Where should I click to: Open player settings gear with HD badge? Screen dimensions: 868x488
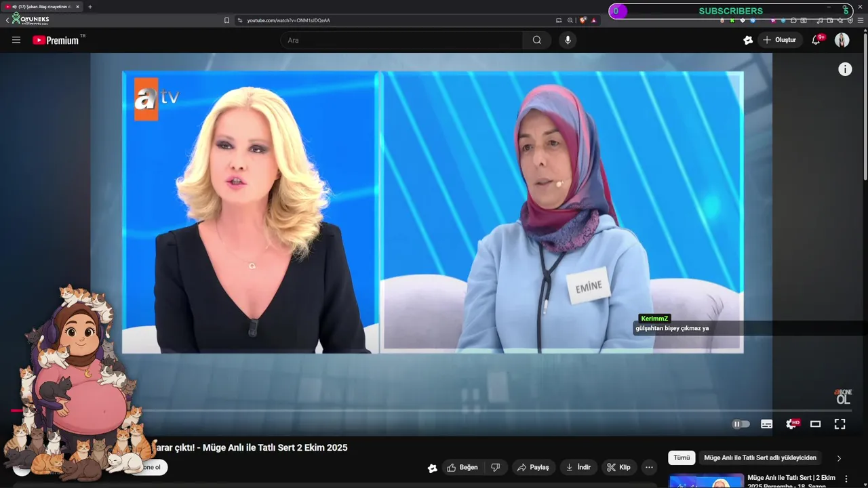click(x=792, y=424)
